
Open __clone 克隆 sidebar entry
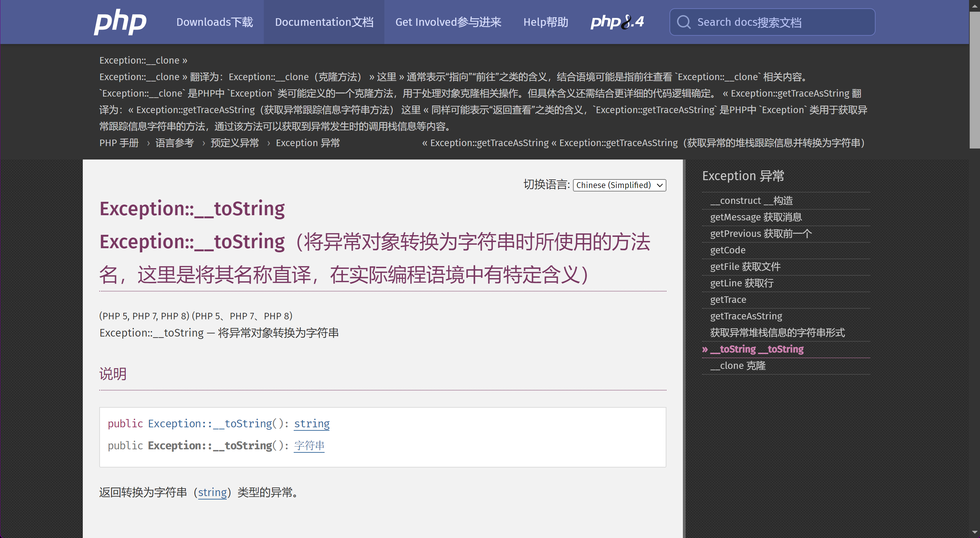(x=738, y=365)
